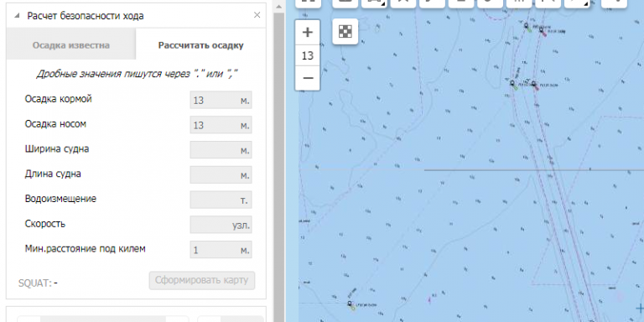
Task: Click the Мин.расстояние под килем field
Action: (x=221, y=250)
